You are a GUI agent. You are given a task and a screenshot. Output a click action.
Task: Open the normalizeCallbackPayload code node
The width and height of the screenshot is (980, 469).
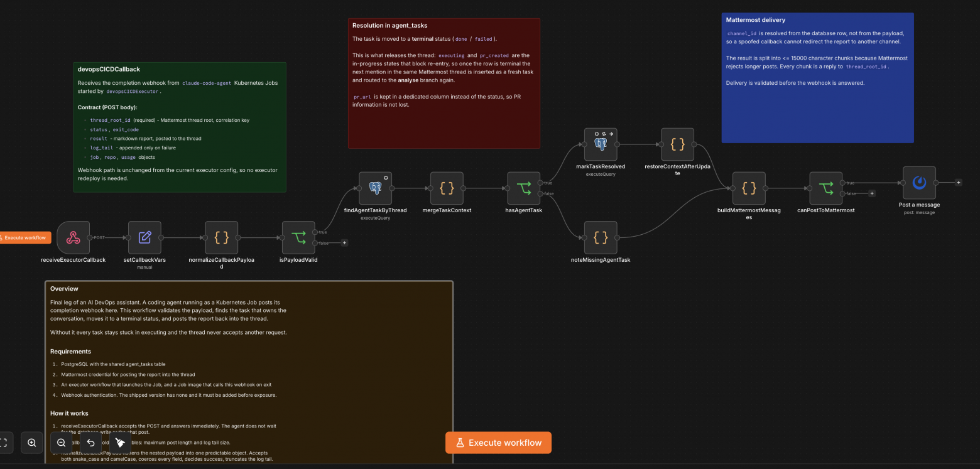[x=222, y=237]
